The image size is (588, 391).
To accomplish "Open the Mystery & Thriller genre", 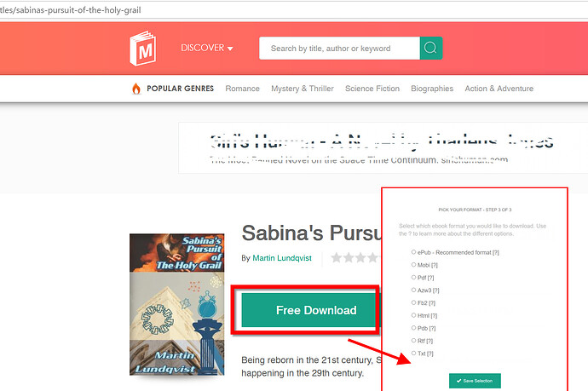I will click(303, 89).
